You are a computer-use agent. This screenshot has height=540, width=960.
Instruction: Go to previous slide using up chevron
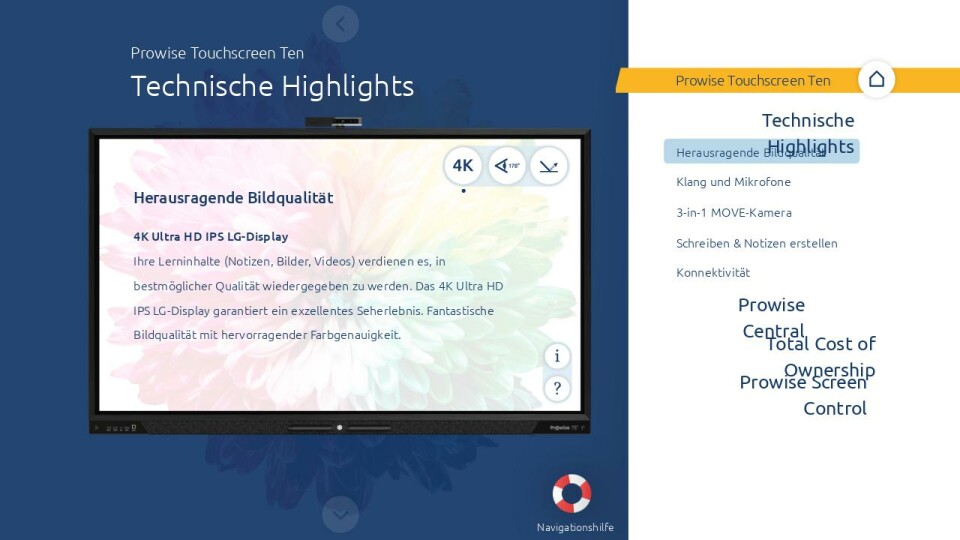click(x=340, y=24)
